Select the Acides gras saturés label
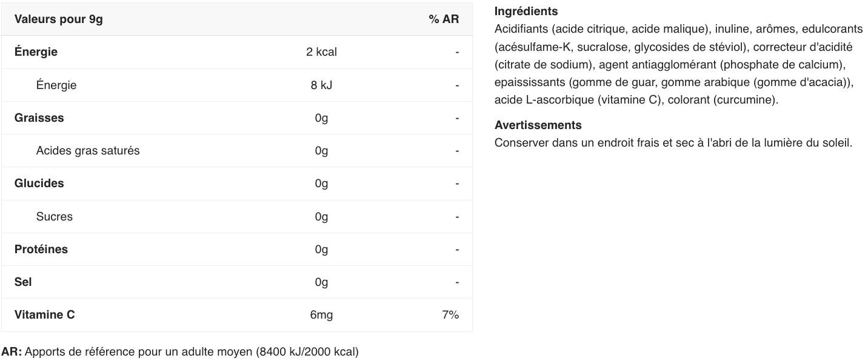This screenshot has height=361, width=868. (x=88, y=151)
